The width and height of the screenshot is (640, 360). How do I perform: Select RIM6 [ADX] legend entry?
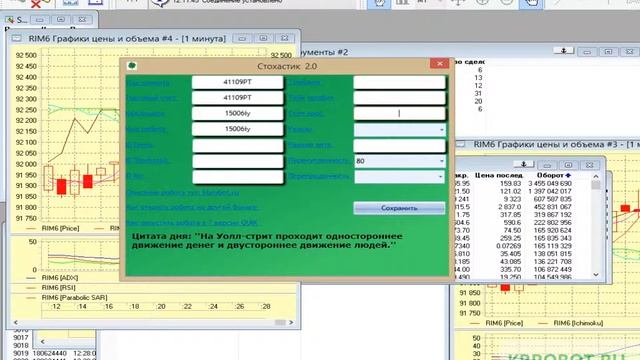pyautogui.click(x=60, y=278)
